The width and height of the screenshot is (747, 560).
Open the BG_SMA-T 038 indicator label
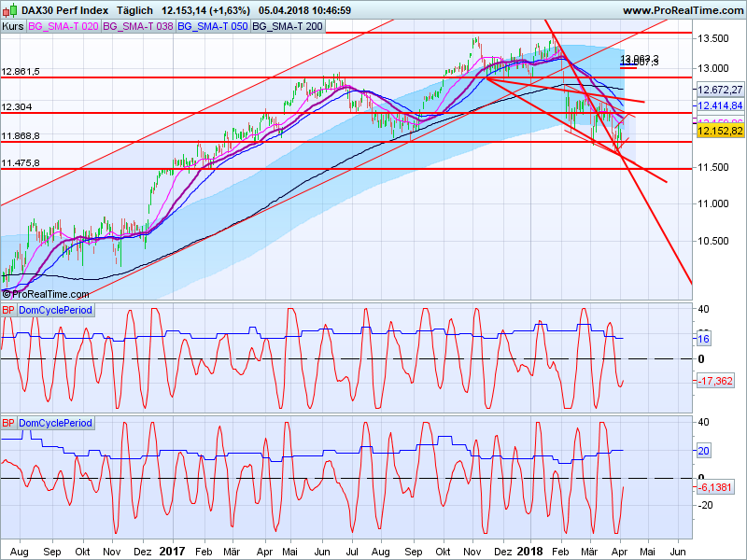[x=137, y=26]
